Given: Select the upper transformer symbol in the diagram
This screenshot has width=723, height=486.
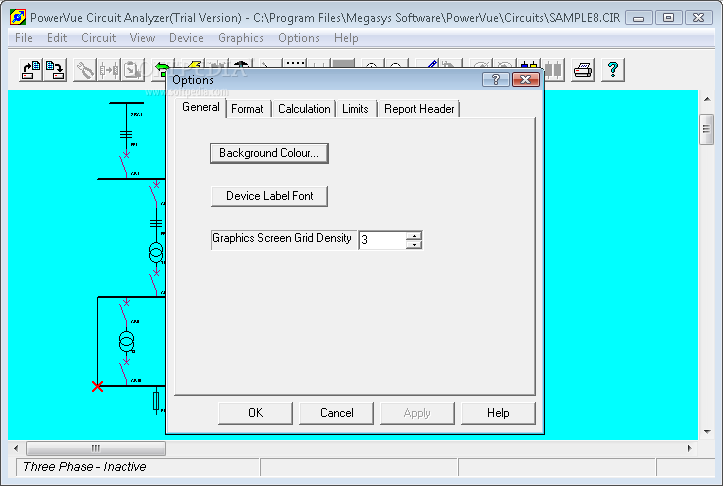Looking at the screenshot, I should coord(156,252).
